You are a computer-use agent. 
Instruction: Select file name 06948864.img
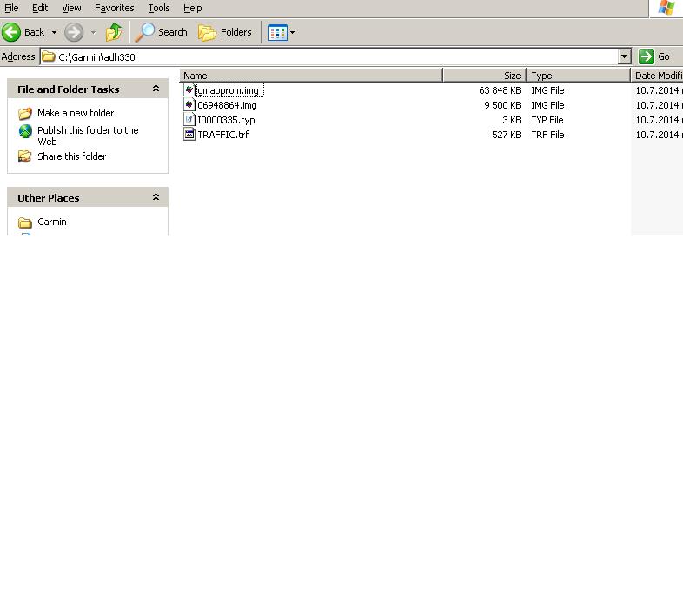(227, 105)
